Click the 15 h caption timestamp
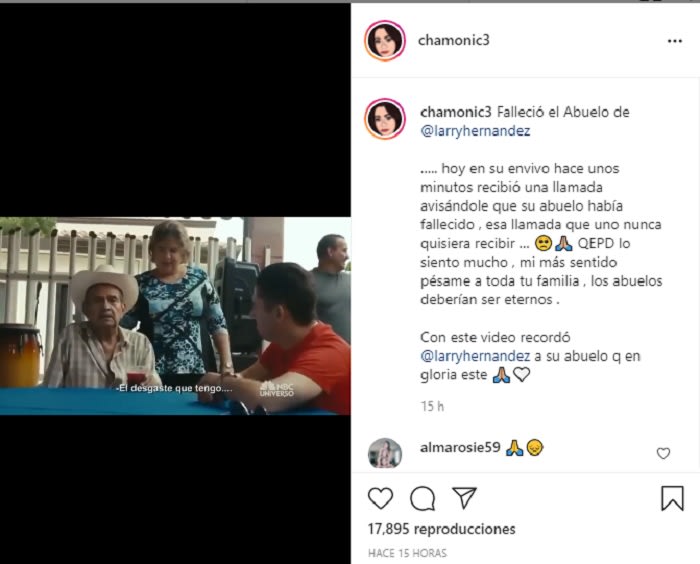Screen dimensions: 700x564 tap(432, 406)
